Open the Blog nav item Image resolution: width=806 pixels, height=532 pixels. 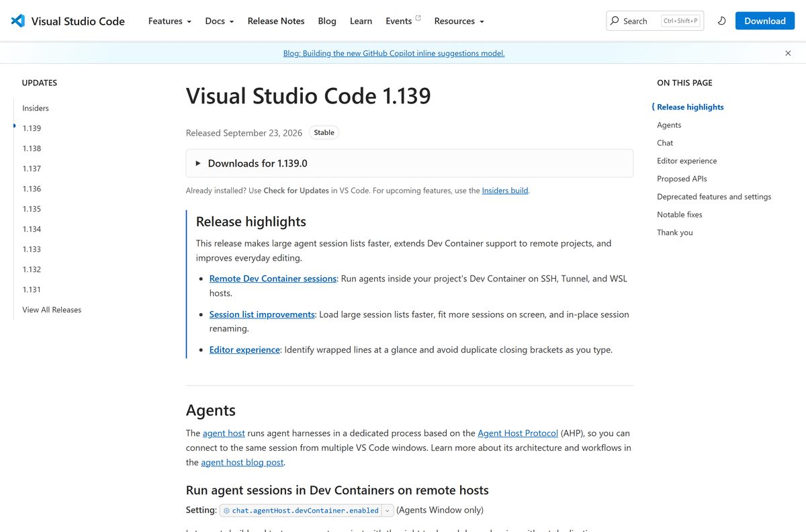tap(327, 21)
